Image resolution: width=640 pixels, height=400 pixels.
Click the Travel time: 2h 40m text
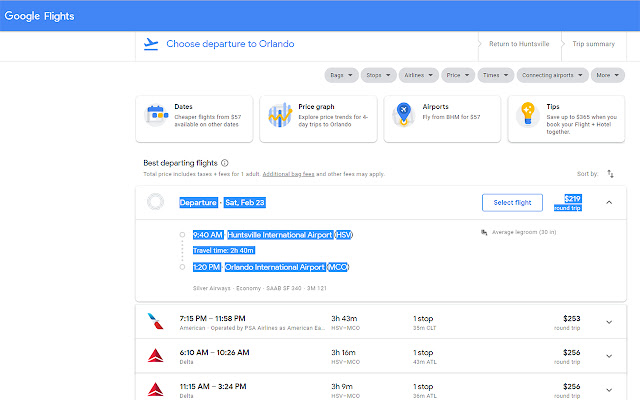[224, 250]
